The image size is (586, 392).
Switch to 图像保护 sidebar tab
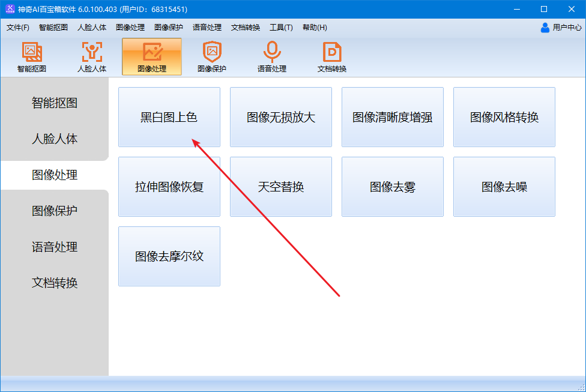55,210
